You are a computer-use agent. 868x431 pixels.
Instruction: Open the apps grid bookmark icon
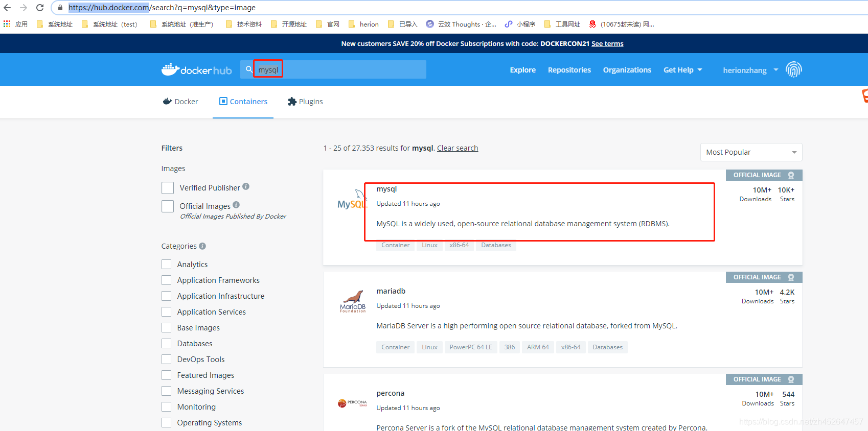pyautogui.click(x=7, y=24)
